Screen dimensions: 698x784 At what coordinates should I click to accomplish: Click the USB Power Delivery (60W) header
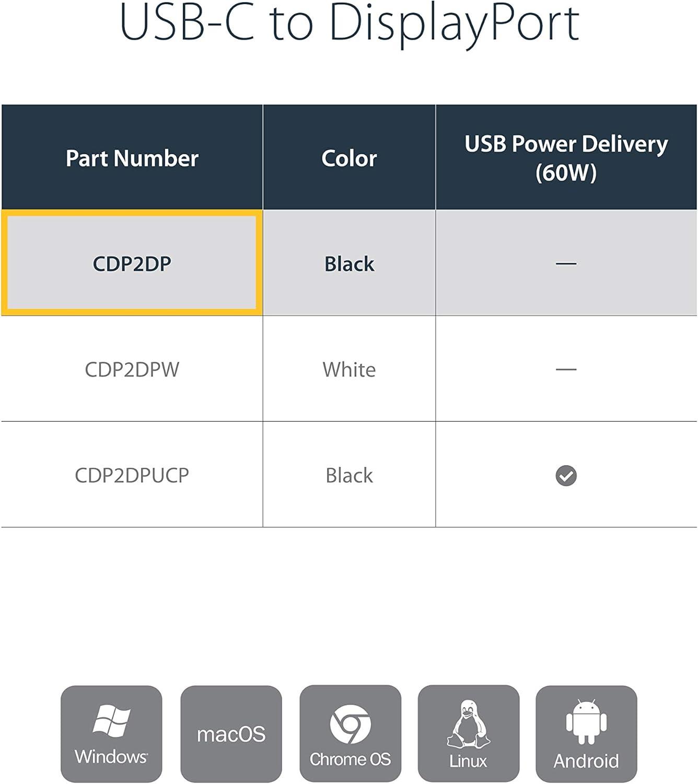point(566,158)
